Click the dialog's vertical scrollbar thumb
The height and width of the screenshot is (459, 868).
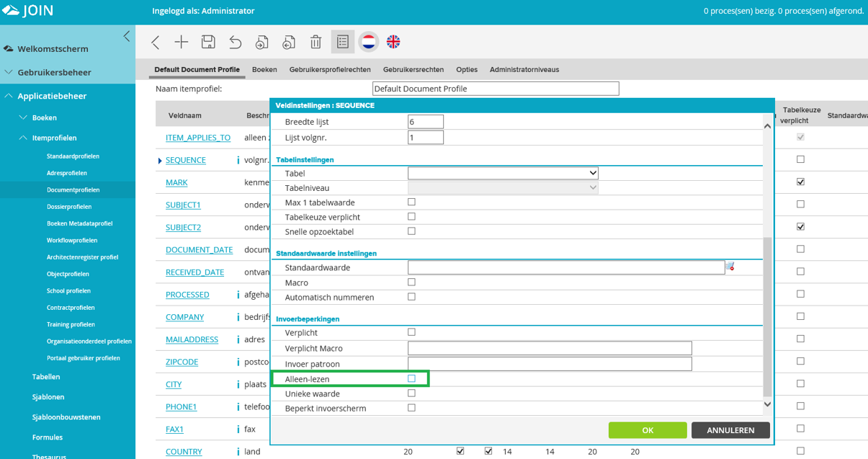click(x=767, y=317)
